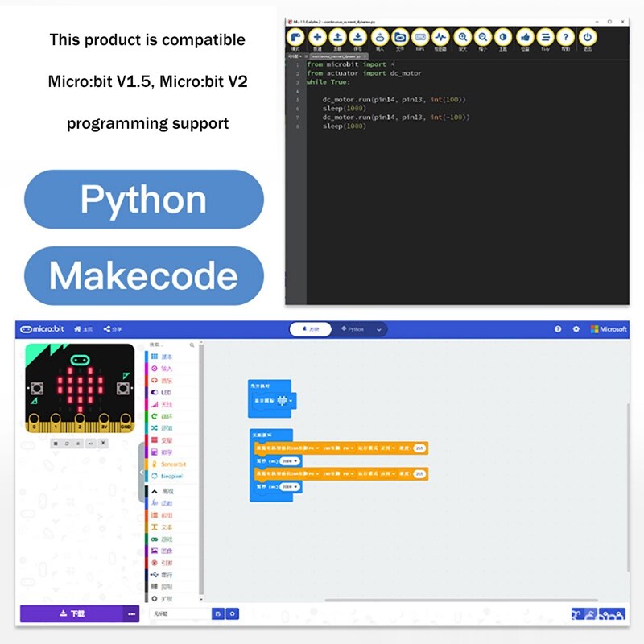Click the Mu plotter icon
The width and height of the screenshot is (644, 644).
point(440,38)
